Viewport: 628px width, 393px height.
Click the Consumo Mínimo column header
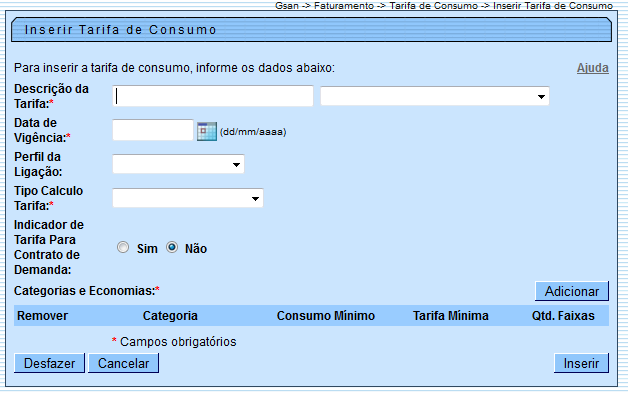tap(326, 316)
